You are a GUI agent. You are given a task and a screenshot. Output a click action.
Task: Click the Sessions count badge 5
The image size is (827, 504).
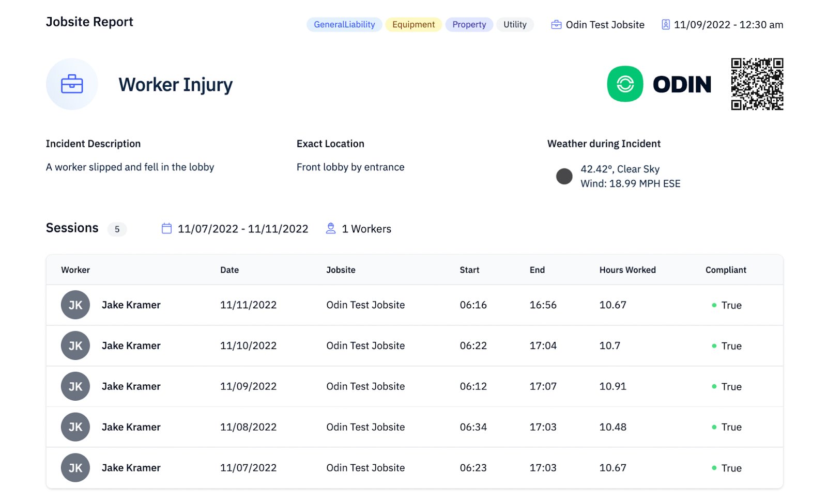[117, 229]
